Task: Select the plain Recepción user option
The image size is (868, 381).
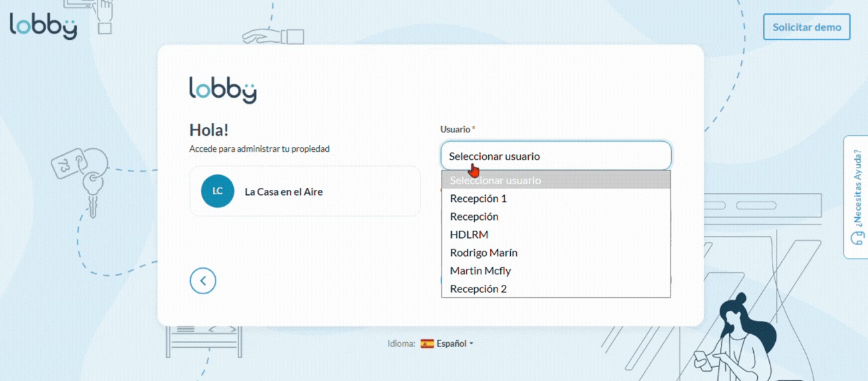Action: point(474,217)
